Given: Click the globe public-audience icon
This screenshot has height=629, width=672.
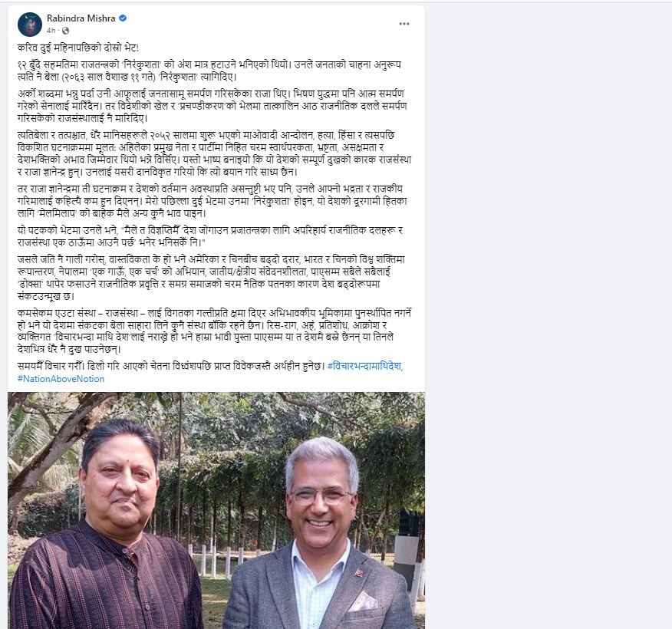Looking at the screenshot, I should pyautogui.click(x=65, y=31).
